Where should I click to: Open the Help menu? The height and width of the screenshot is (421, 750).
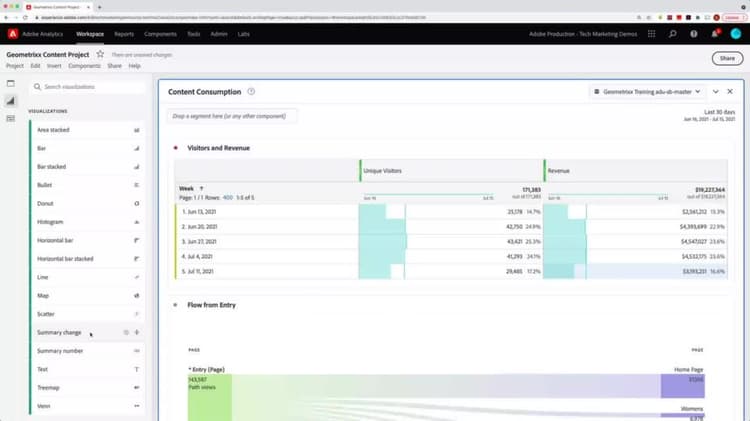pos(134,66)
